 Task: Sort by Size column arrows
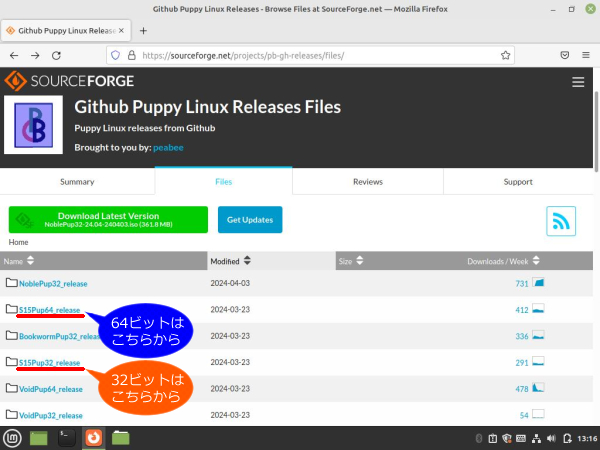[x=359, y=261]
